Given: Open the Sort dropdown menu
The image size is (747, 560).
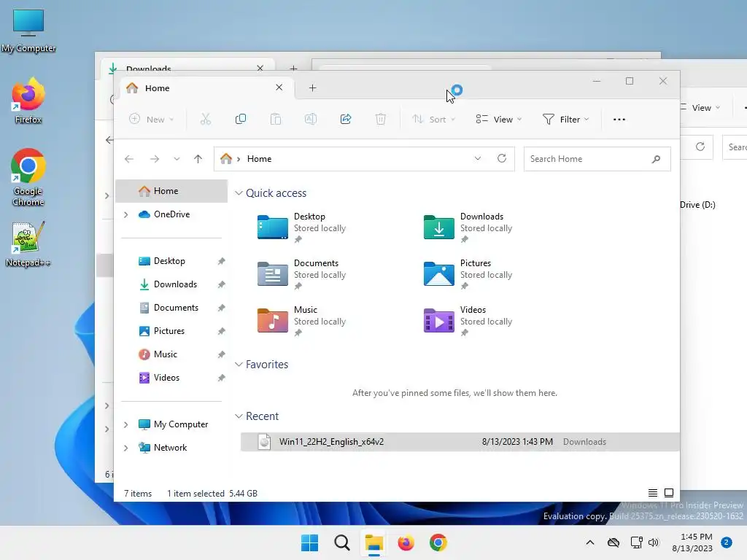Looking at the screenshot, I should (x=433, y=119).
